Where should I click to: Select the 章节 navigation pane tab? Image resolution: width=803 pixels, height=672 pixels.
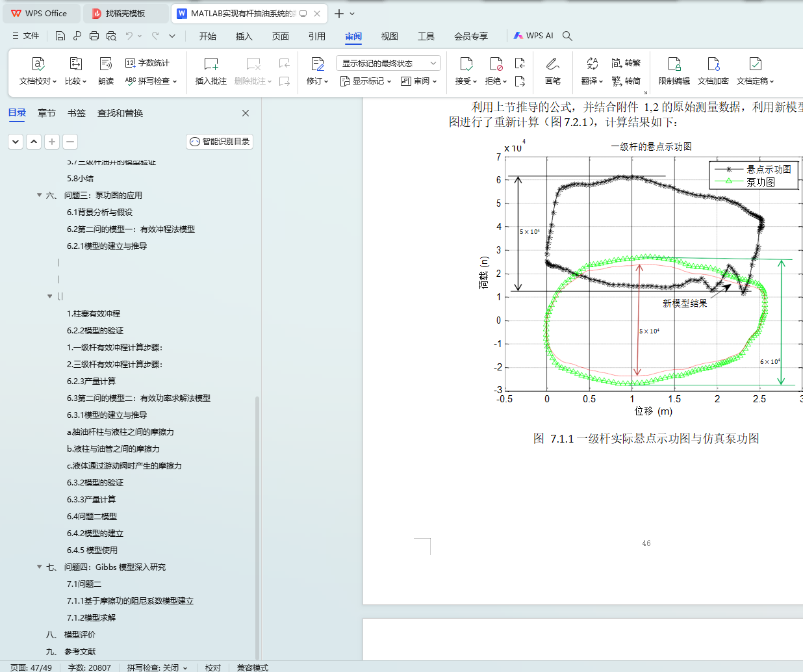(x=47, y=113)
